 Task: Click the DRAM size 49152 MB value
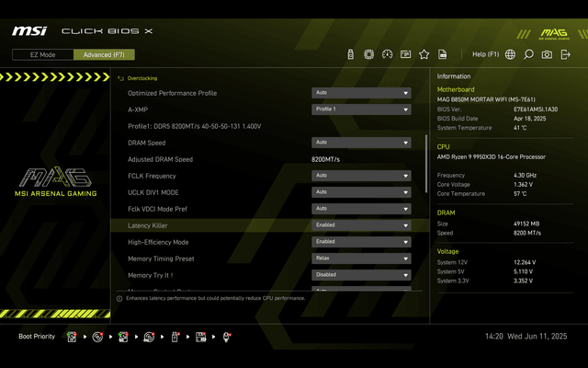[526, 224]
